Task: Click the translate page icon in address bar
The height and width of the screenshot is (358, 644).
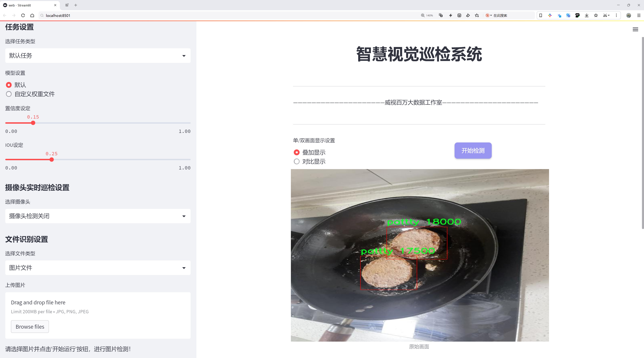Action: pos(441,15)
